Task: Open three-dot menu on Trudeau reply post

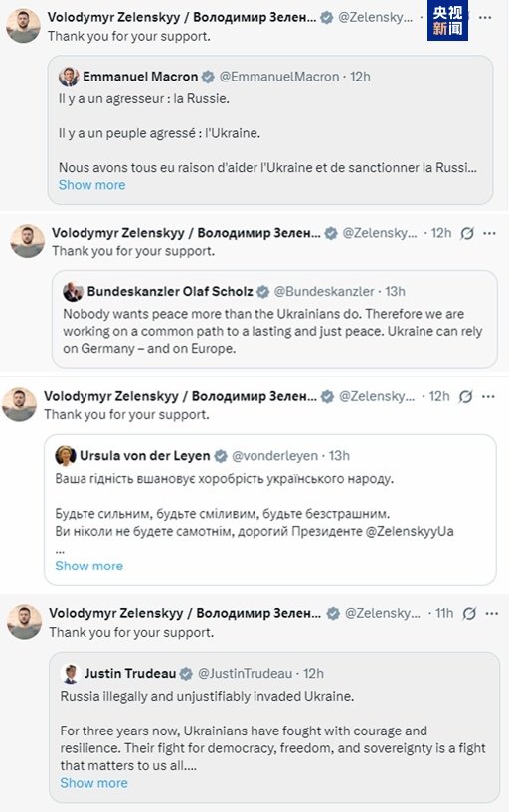Action: (x=491, y=613)
